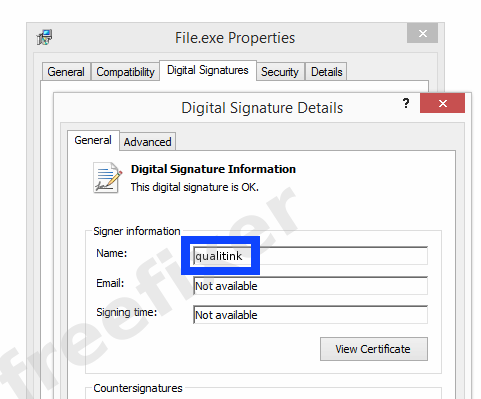The image size is (481, 399).
Task: Open the Security tab
Action: click(280, 72)
